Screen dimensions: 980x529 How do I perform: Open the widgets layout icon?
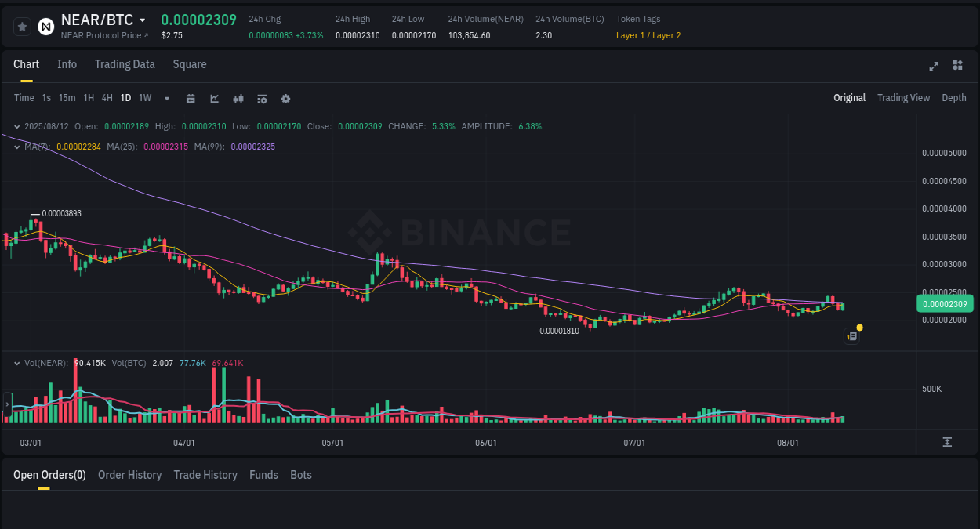(957, 67)
